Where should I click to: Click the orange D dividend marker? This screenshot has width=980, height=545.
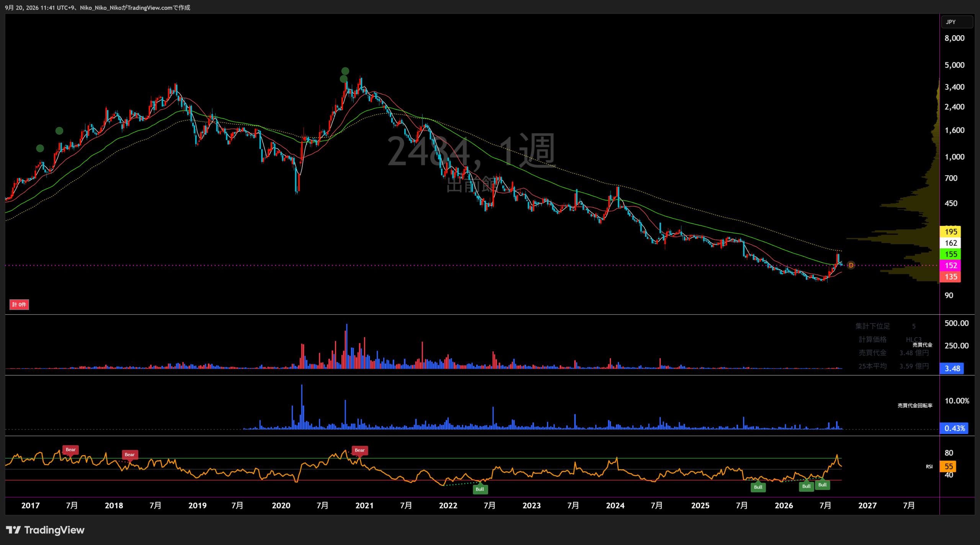point(851,265)
